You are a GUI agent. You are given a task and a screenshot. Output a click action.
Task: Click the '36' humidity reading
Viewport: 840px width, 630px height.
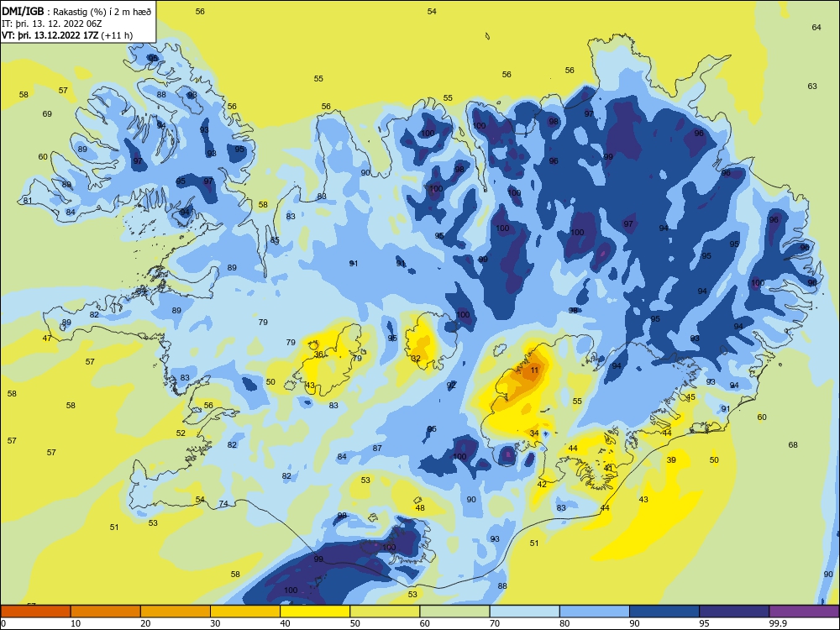pyautogui.click(x=318, y=354)
